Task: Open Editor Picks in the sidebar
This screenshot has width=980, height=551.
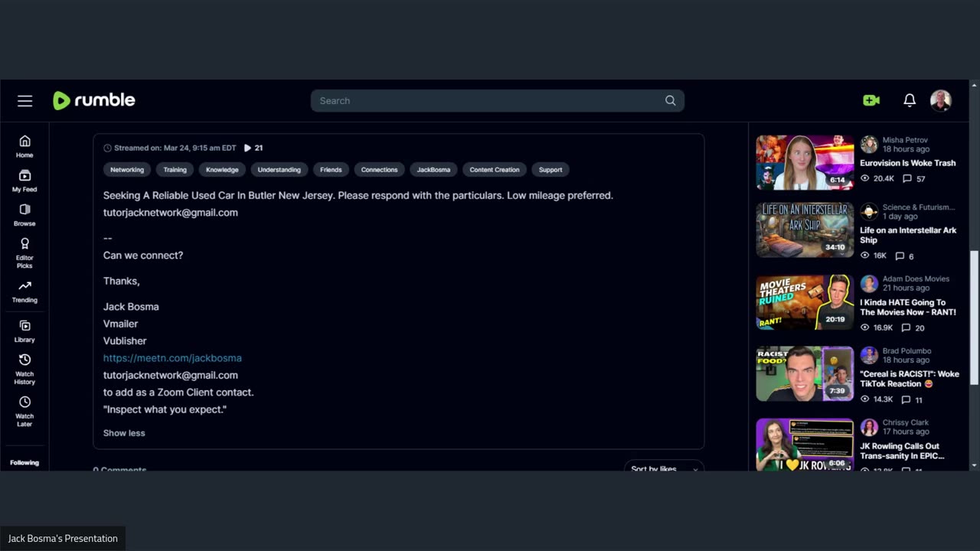Action: click(x=24, y=253)
